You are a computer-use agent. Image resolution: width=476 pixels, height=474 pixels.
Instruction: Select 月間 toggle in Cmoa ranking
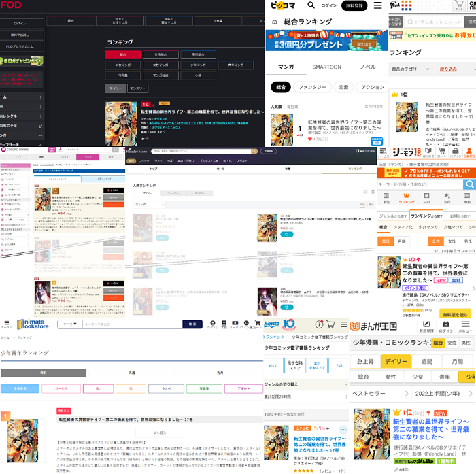point(402,241)
